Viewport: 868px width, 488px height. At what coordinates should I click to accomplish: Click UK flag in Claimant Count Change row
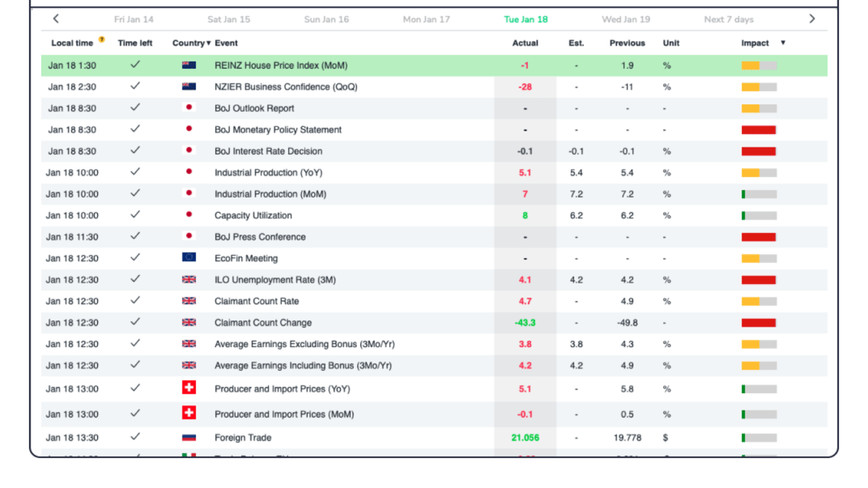pyautogui.click(x=189, y=322)
